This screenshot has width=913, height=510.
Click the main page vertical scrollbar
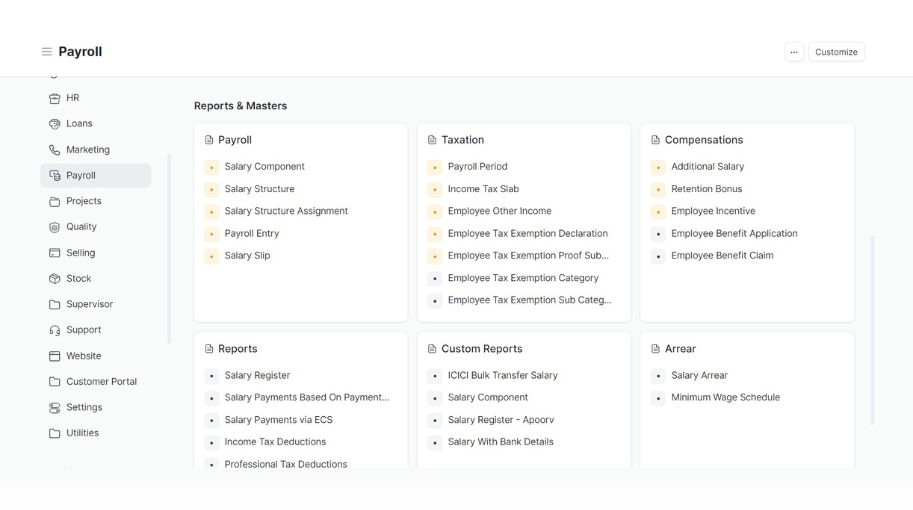coord(872,330)
